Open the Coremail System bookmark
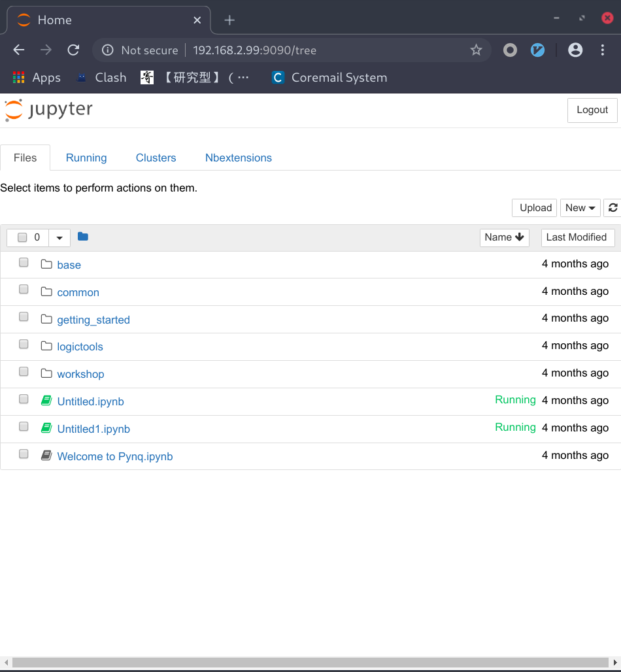 [329, 78]
